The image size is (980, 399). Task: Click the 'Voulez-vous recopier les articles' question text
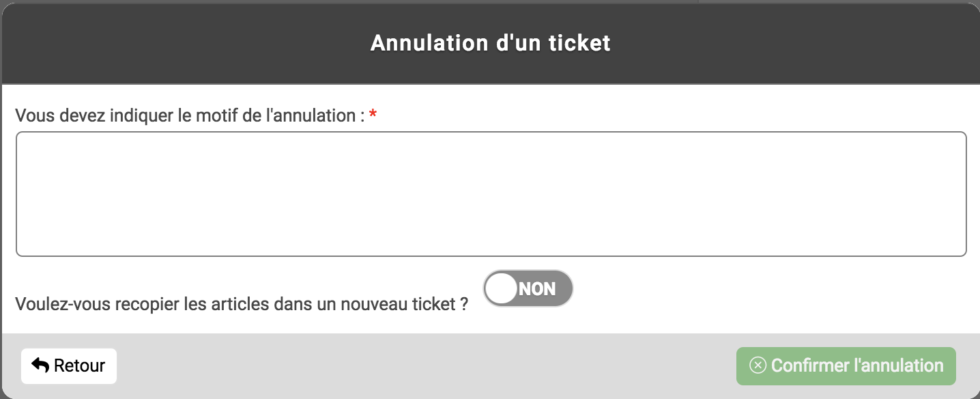pyautogui.click(x=242, y=304)
